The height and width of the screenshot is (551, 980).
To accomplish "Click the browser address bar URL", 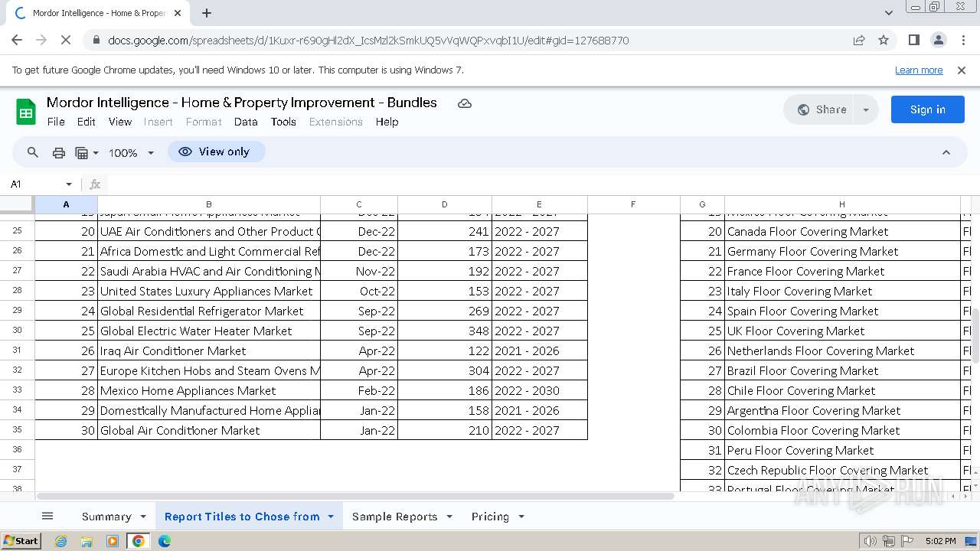I will pos(368,41).
